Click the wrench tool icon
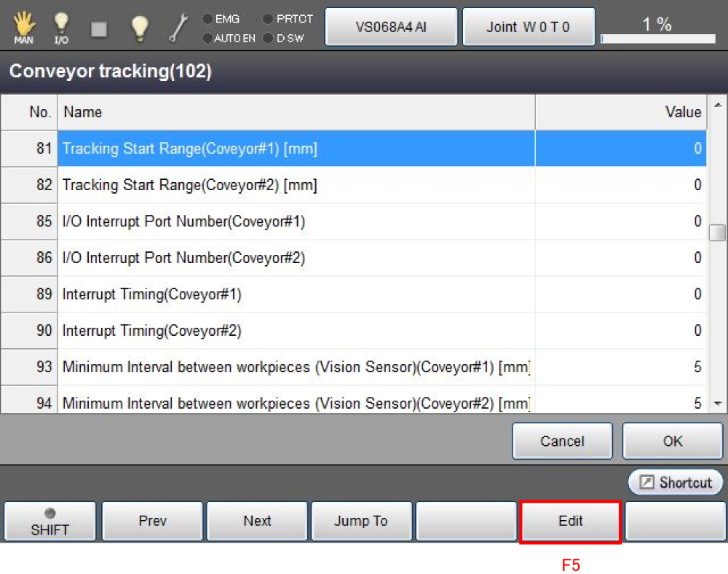728x574 pixels. point(178,28)
